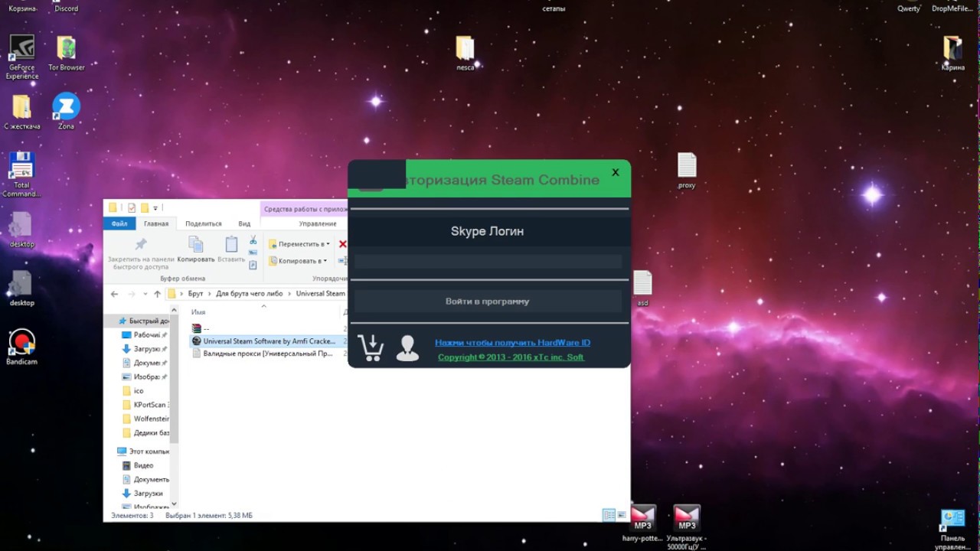Click the Брут breadcrumb in the address bar
Image resolution: width=980 pixels, height=551 pixels.
click(196, 294)
